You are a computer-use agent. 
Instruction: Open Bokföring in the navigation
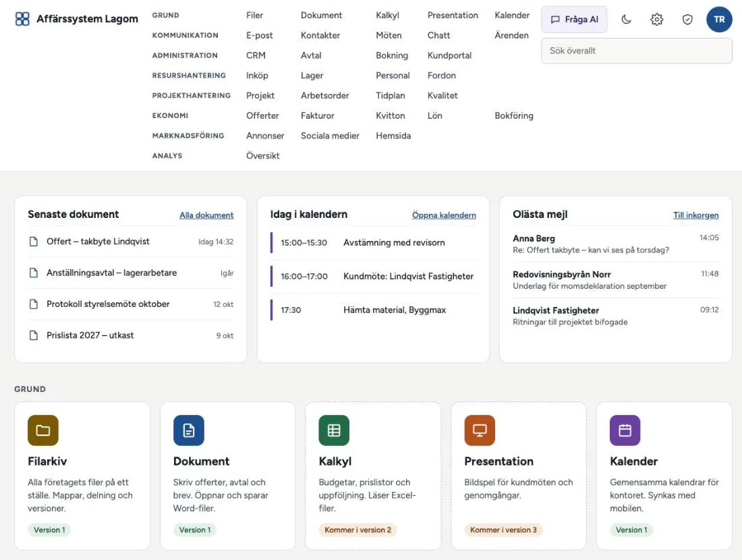[x=514, y=116]
